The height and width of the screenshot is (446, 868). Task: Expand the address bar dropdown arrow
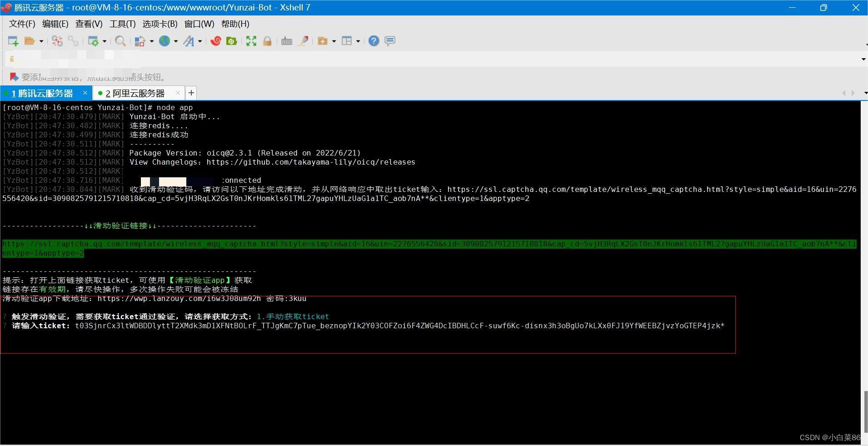tap(863, 59)
